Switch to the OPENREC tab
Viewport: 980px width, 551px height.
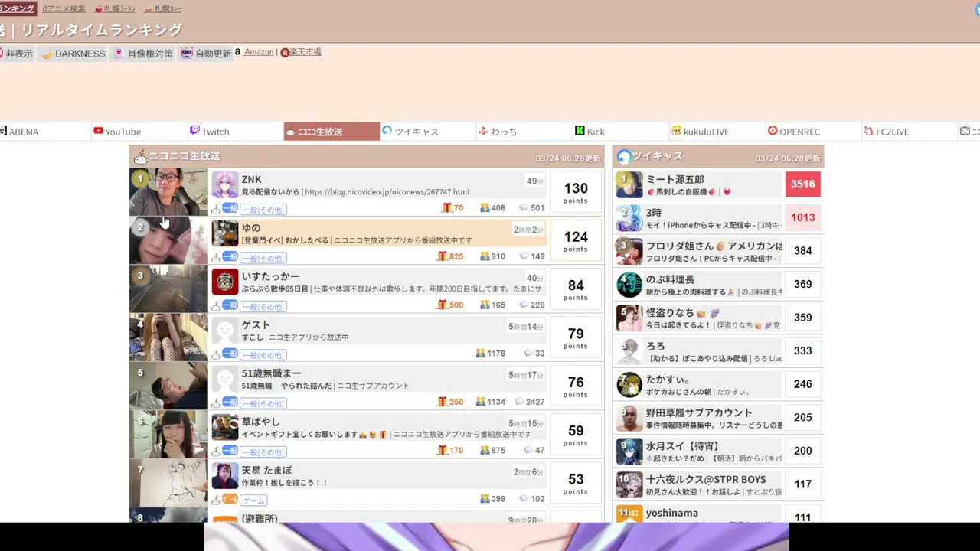click(793, 132)
